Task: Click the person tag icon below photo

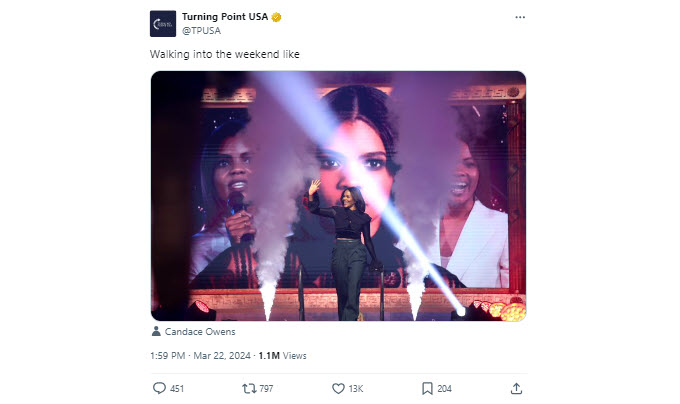Action: point(156,332)
